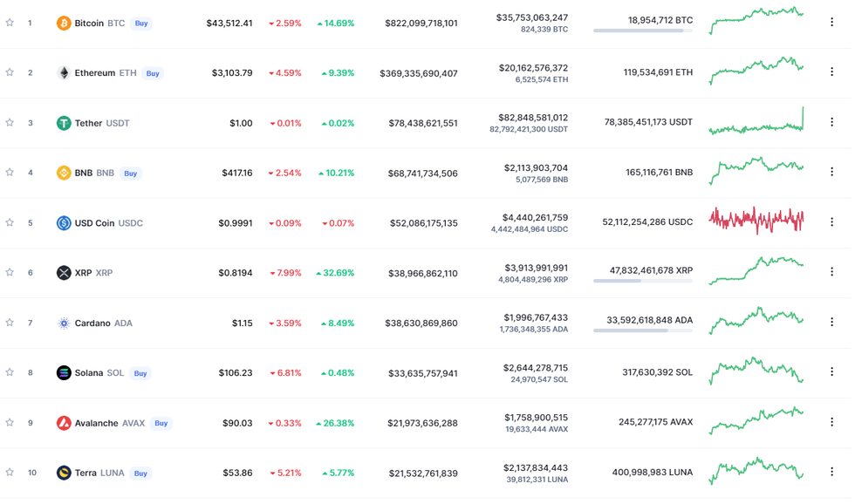This screenshot has width=855, height=504.
Task: Click the Terra LUNA logo icon
Action: point(64,473)
